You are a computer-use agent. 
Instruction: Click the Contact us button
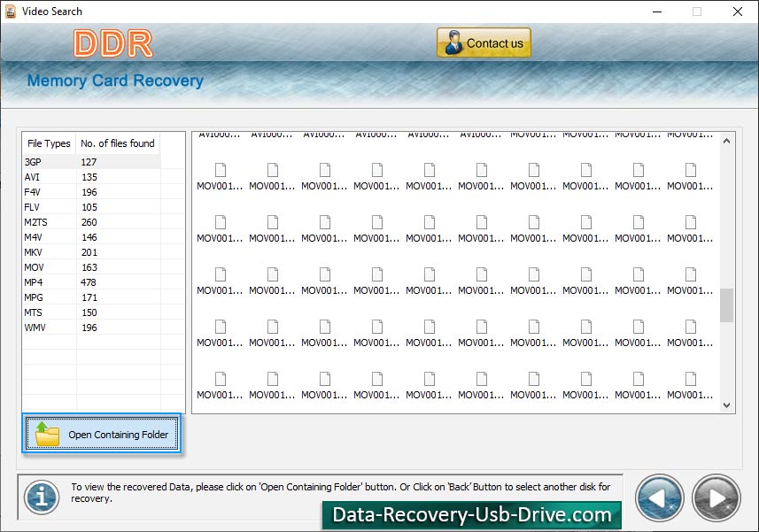pos(484,43)
